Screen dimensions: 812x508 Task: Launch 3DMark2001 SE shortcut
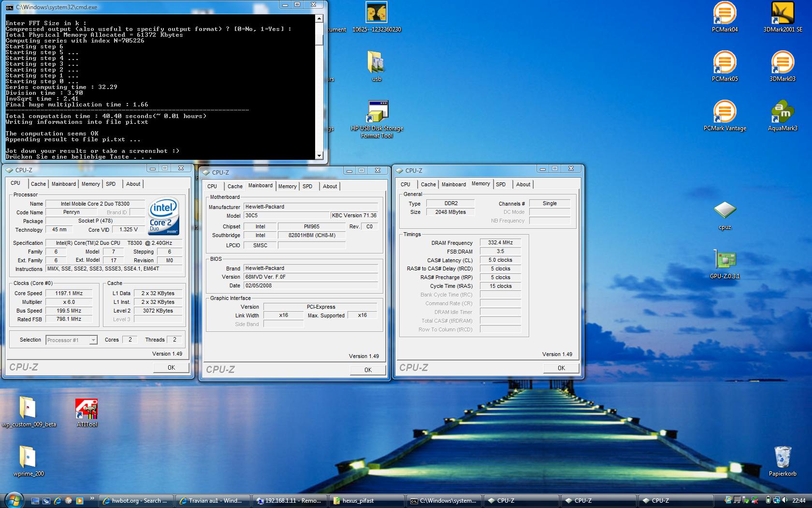click(x=783, y=17)
